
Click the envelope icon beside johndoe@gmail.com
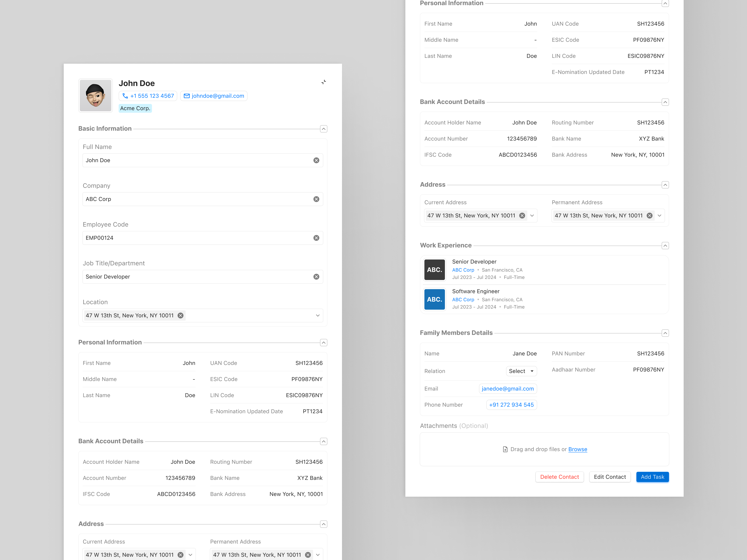pyautogui.click(x=186, y=96)
